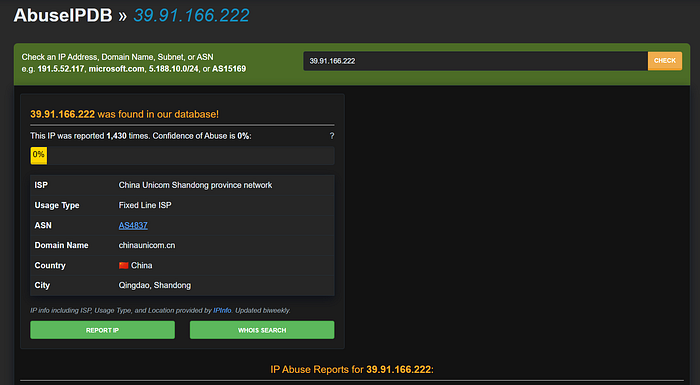Select the Fixed Line ISP usage value
This screenshot has height=385, width=700.
point(145,205)
